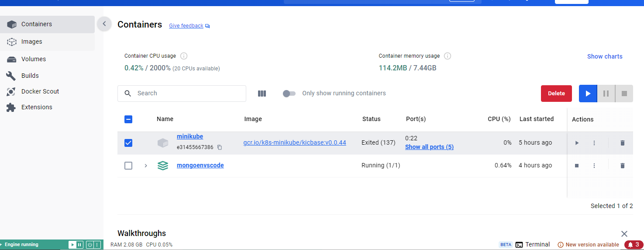Viewport: 644px width, 250px height.
Task: Toggle the select-all checkbox in the table header
Action: coord(128,119)
